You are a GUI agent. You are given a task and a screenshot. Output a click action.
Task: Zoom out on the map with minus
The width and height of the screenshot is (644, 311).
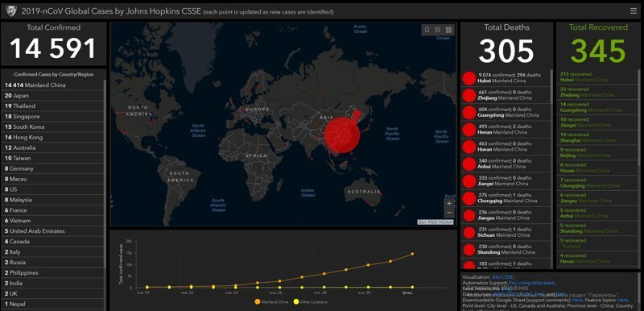449,213
